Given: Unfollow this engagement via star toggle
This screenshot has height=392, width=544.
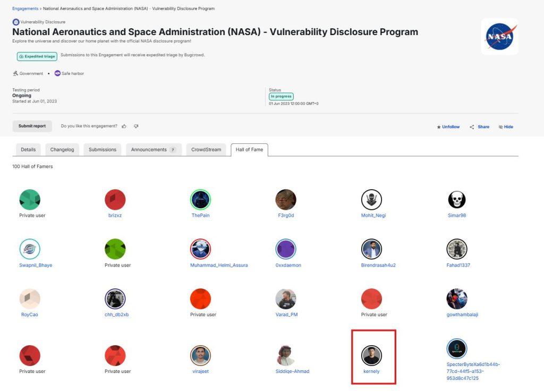Looking at the screenshot, I should tap(448, 127).
